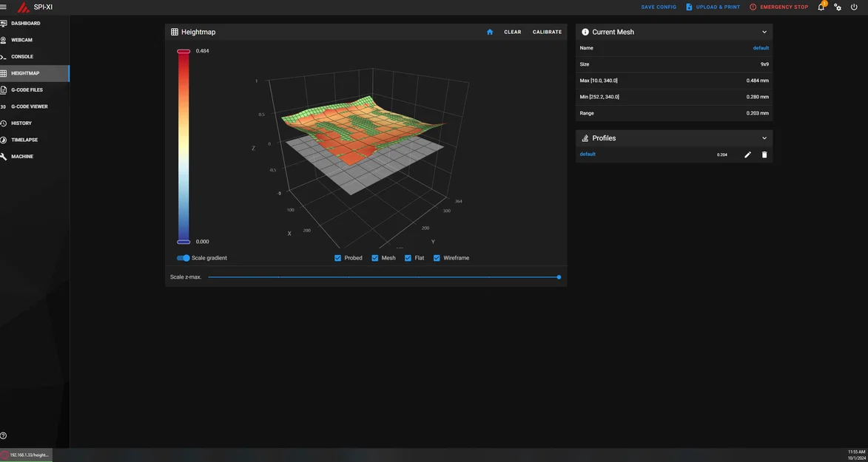Click the Console prompt icon
The image size is (868, 462).
click(3, 56)
